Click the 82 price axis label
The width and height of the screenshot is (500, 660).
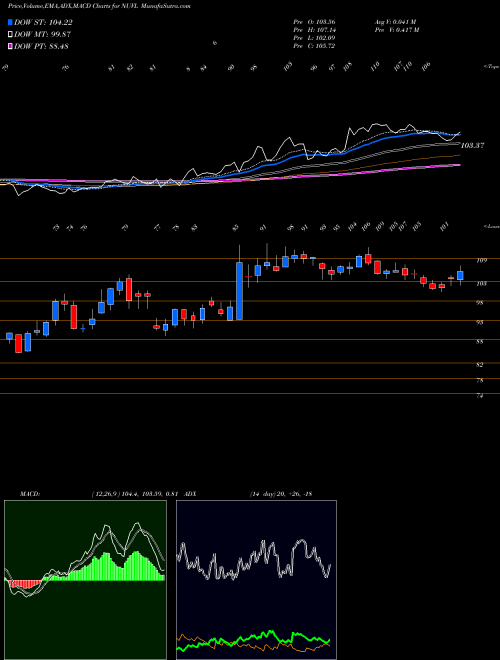point(480,365)
